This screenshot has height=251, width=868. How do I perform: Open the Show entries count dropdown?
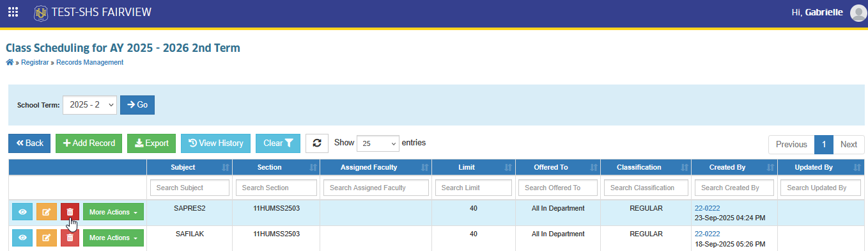[378, 143]
